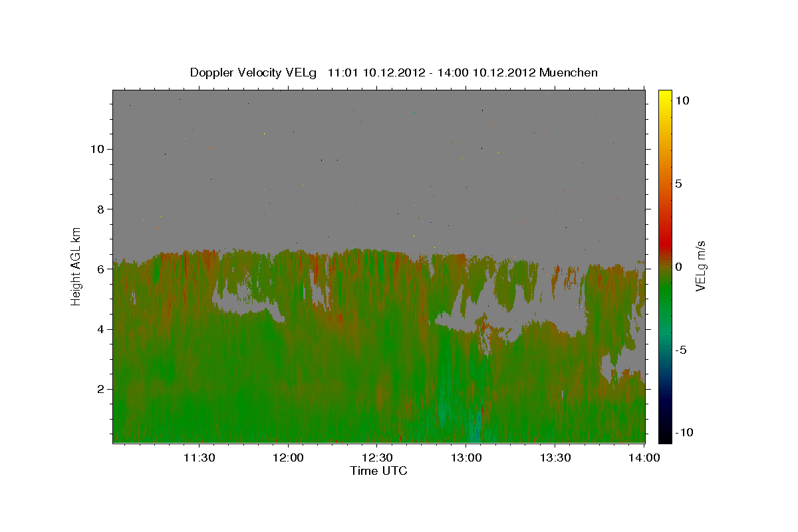This screenshot has height=532, width=798.
Task: Click the station name 'Muenchen' in title
Action: 569,72
